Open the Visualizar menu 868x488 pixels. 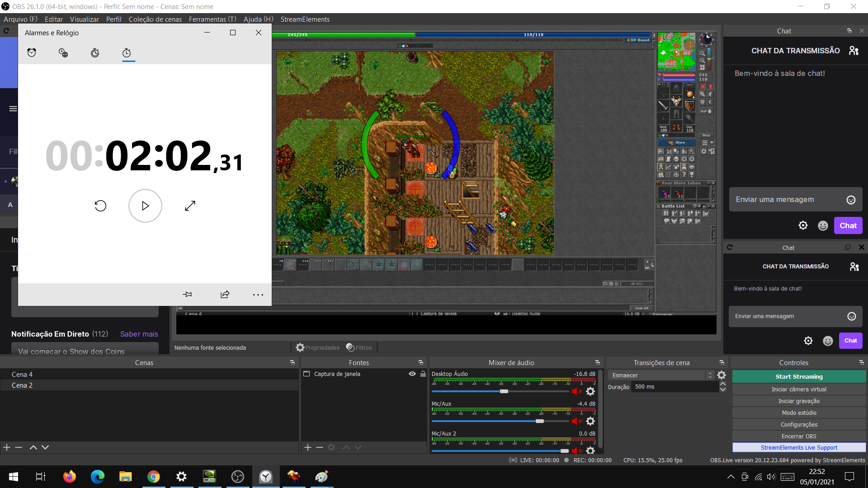[85, 19]
